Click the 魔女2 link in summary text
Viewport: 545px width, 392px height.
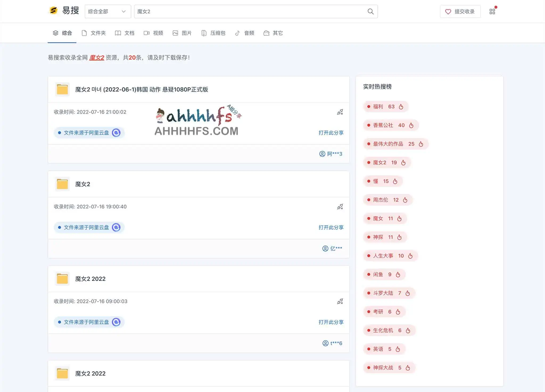point(97,58)
